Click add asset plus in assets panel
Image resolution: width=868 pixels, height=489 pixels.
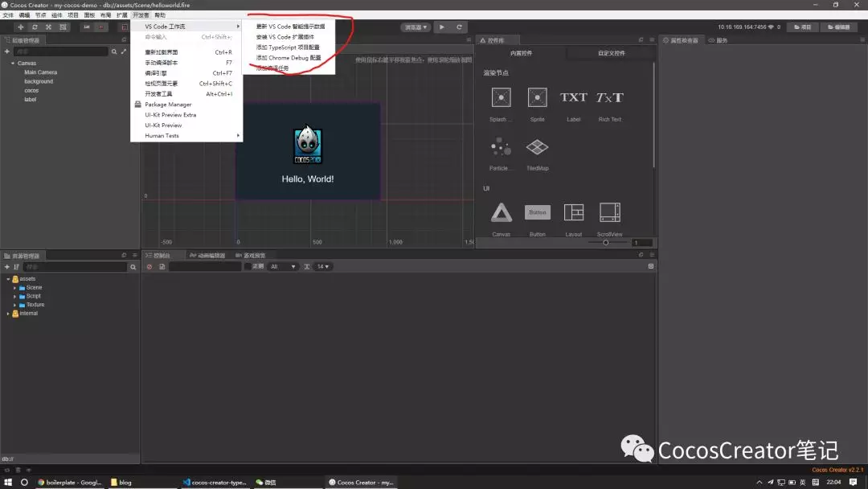[x=6, y=267]
